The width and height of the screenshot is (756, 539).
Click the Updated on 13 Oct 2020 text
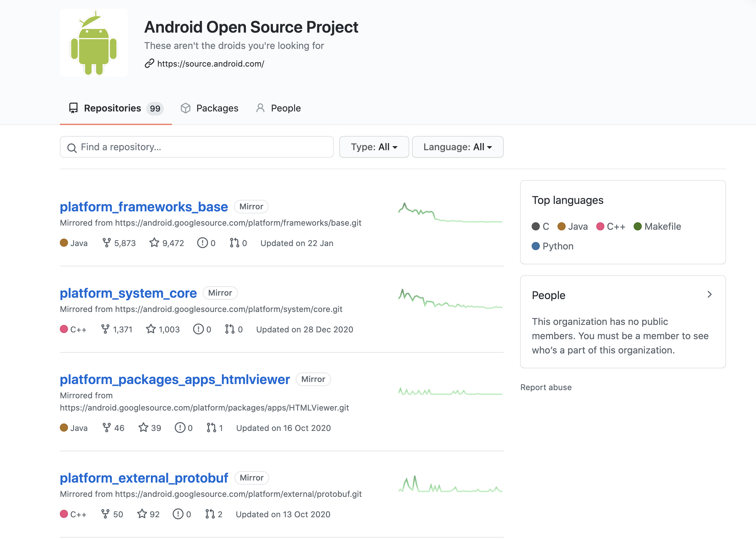point(283,514)
